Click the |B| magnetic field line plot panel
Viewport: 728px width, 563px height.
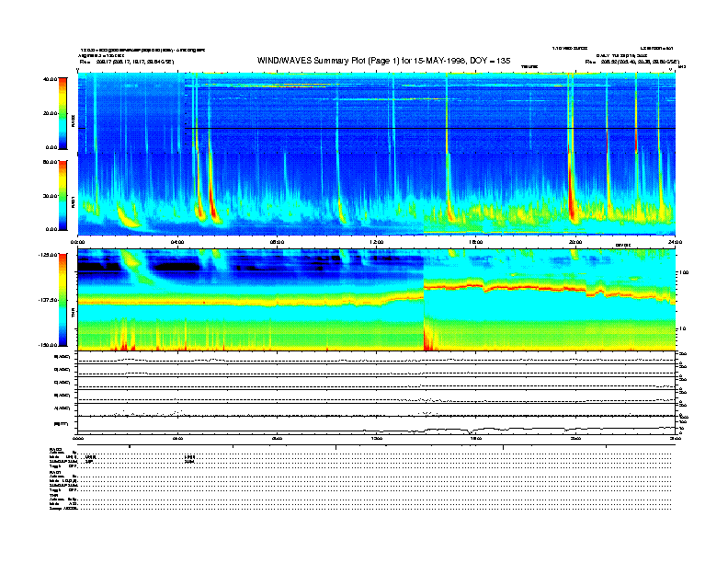pos(377,425)
